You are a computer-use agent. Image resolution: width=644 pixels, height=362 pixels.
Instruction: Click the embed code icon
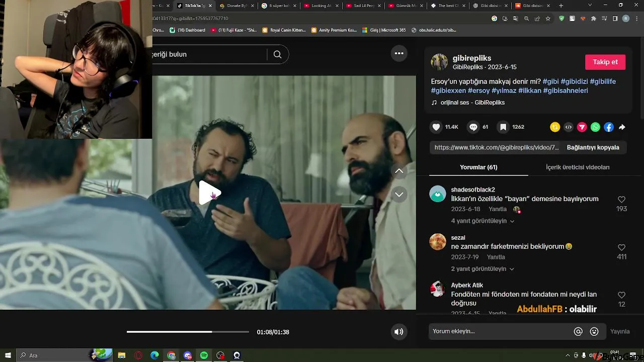pos(569,127)
